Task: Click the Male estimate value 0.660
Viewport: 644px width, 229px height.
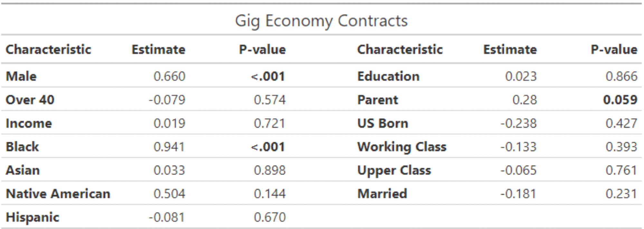Action: point(169,76)
